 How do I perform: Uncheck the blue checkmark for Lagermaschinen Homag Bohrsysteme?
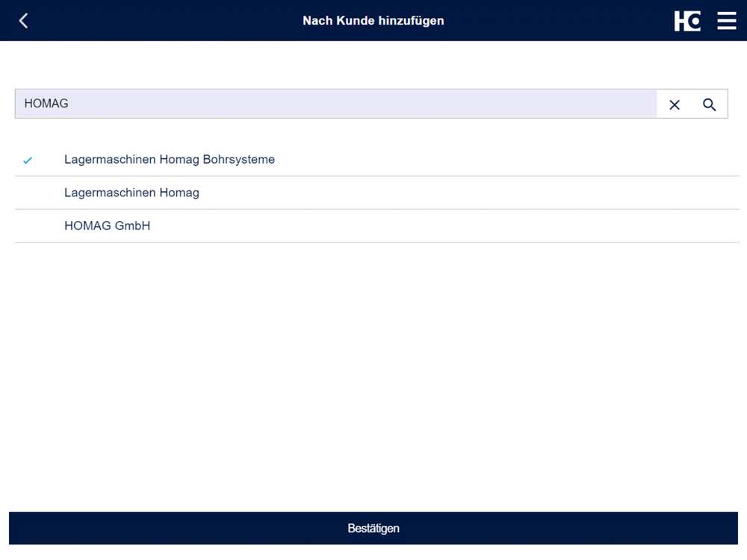[x=28, y=161]
